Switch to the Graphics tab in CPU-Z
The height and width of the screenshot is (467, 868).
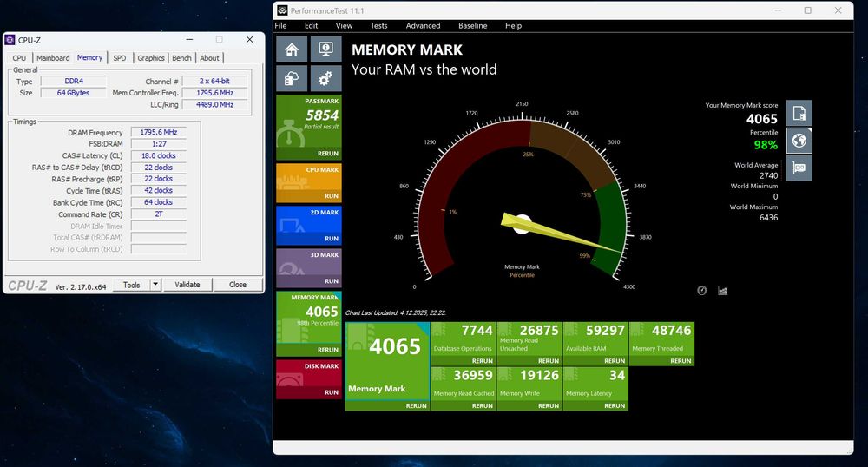coord(151,58)
